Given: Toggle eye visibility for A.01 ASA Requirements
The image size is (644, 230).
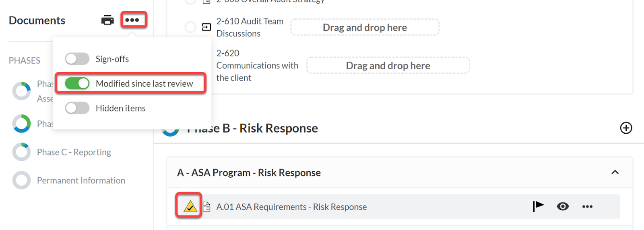Looking at the screenshot, I should pyautogui.click(x=563, y=207).
